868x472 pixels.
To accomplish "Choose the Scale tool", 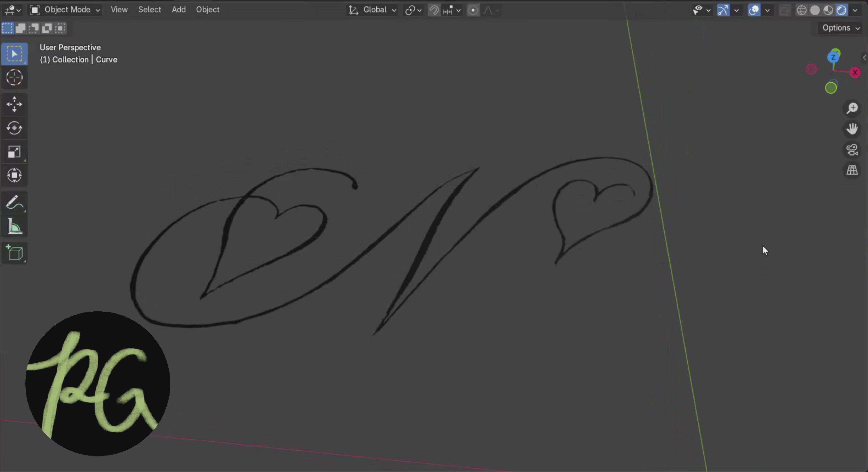I will [14, 152].
